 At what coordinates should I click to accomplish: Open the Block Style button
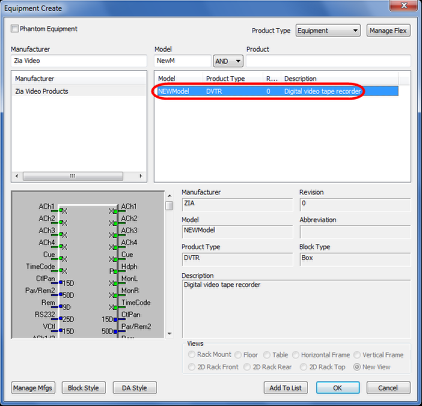pos(84,388)
